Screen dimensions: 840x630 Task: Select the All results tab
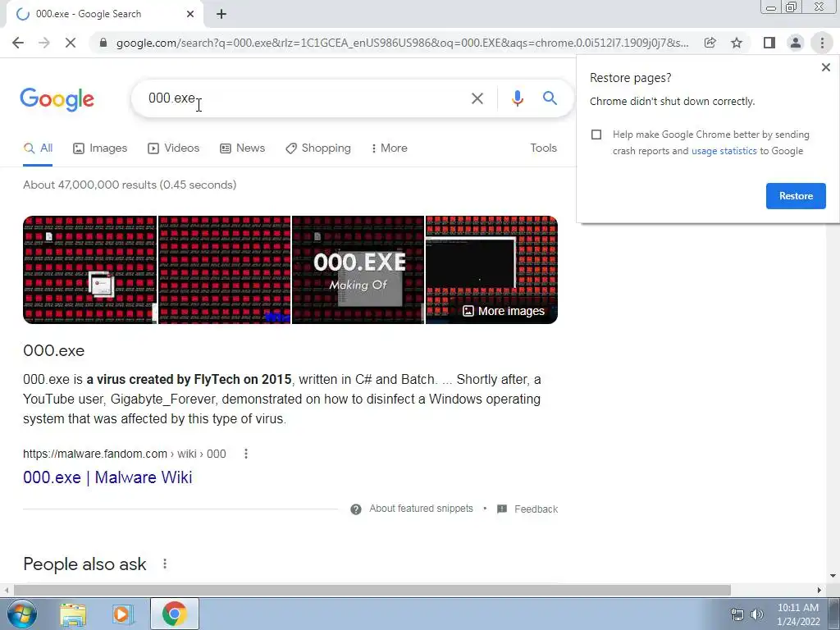pos(38,148)
